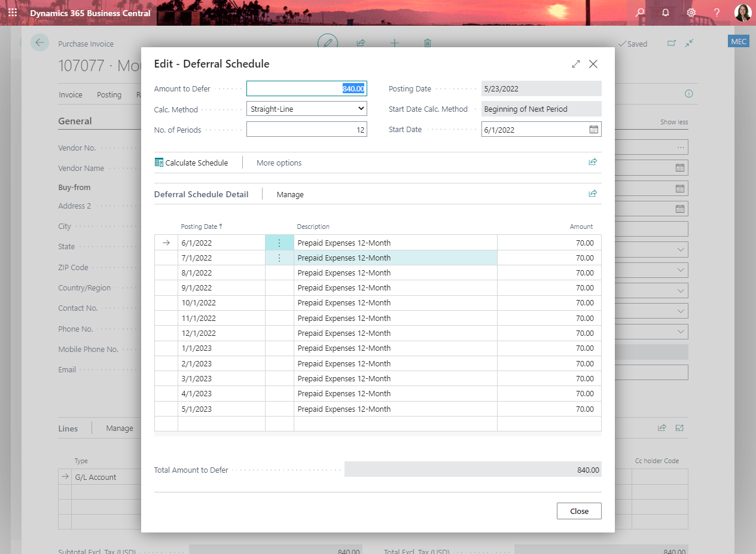Screen dimensions: 756x554
Task: Click the plus icon to create new invoice
Action: pyautogui.click(x=394, y=43)
